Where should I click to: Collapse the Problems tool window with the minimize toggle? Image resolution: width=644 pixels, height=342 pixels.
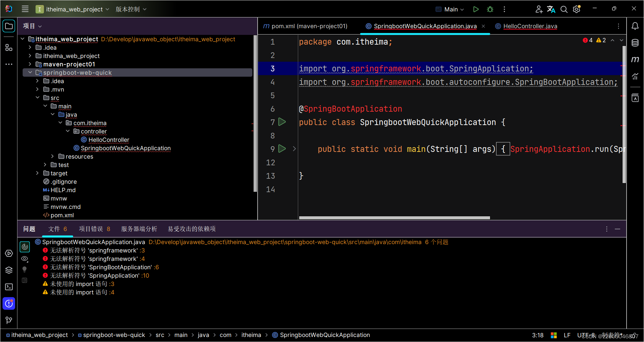618,229
